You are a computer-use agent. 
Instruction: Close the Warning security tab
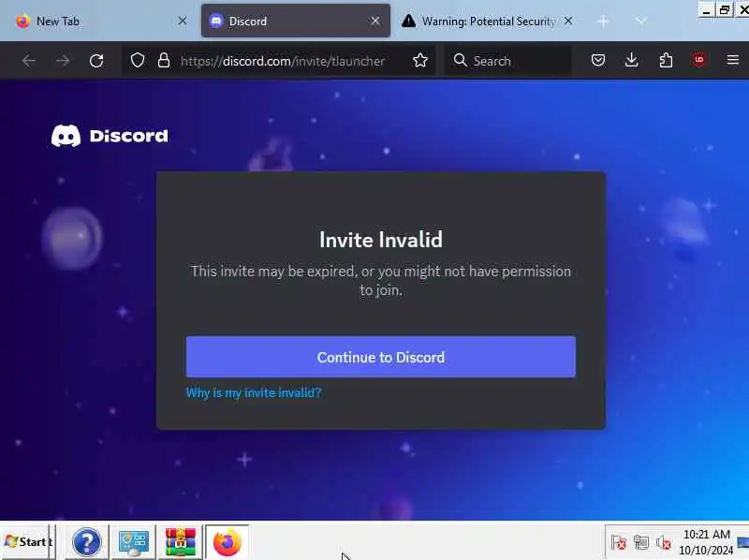(568, 21)
